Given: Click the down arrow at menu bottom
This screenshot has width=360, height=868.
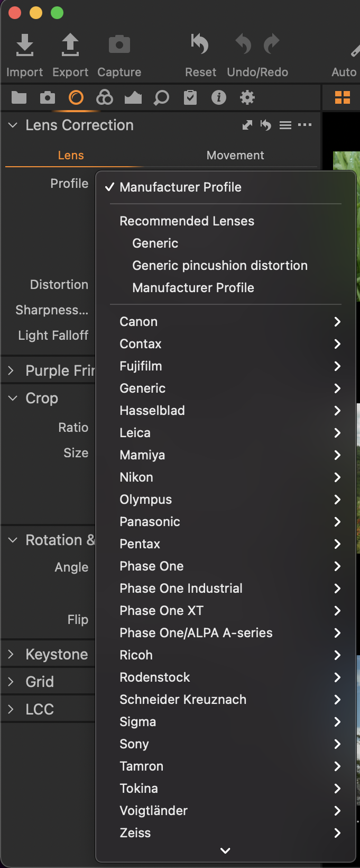Looking at the screenshot, I should coord(225,851).
